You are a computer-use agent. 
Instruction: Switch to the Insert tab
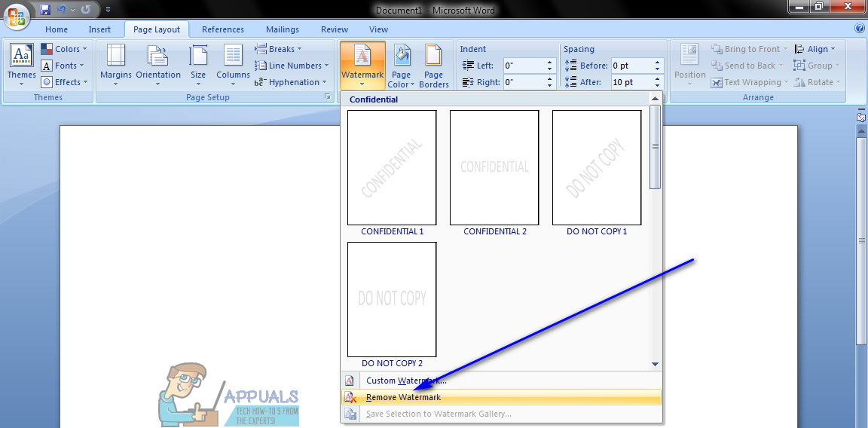99,29
